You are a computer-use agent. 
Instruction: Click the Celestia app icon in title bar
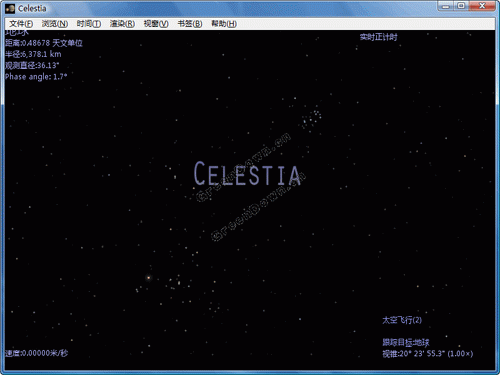tap(10, 9)
